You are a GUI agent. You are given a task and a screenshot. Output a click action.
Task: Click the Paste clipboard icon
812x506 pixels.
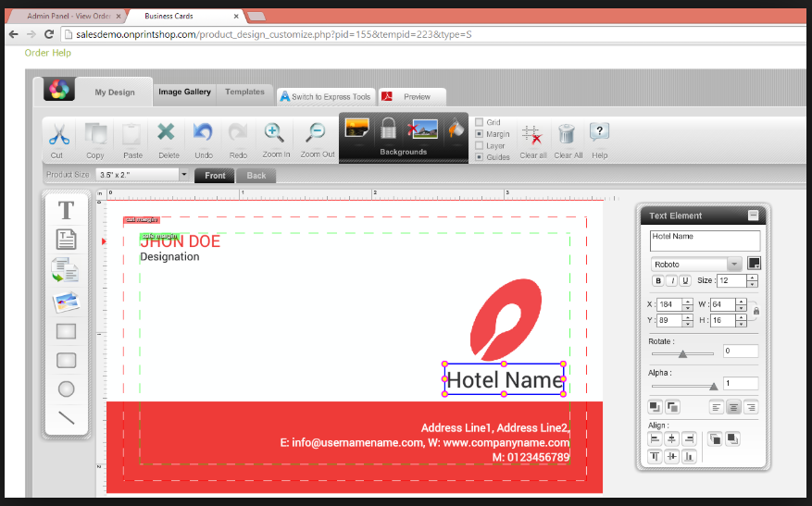click(131, 134)
